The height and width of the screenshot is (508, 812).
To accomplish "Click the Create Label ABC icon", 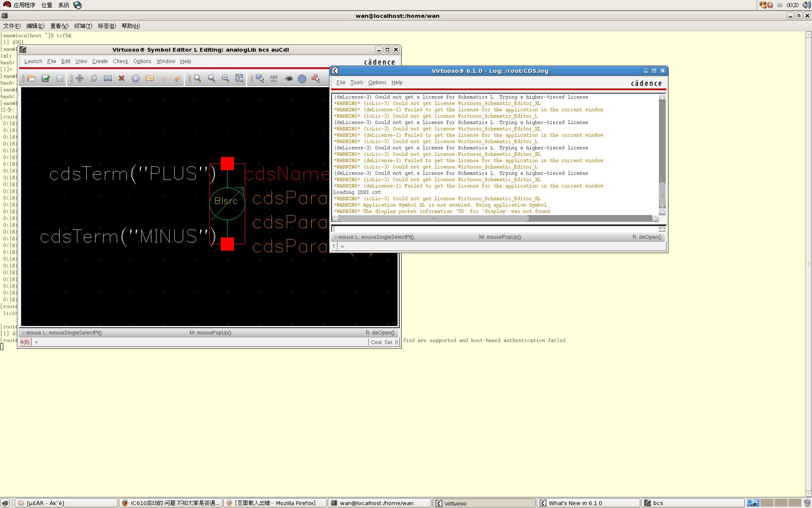I will (x=274, y=78).
